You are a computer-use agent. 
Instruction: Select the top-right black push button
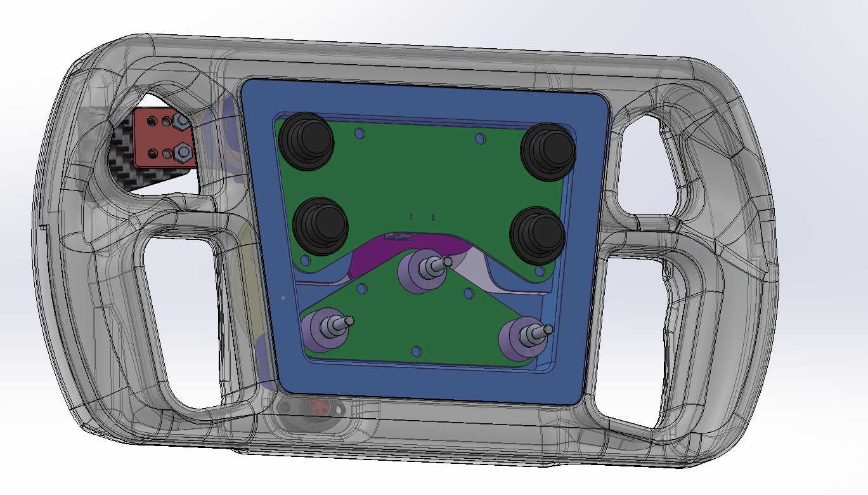click(x=547, y=149)
